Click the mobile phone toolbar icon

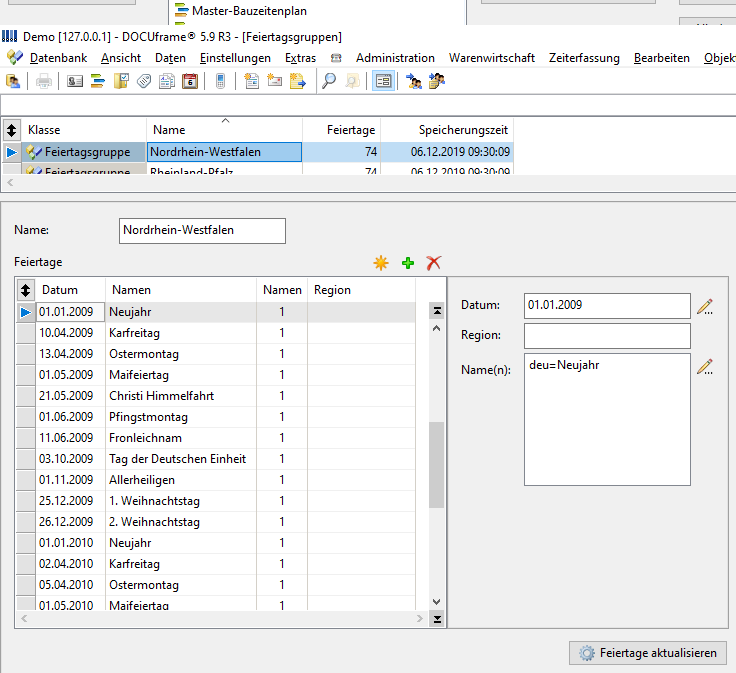(x=220, y=81)
